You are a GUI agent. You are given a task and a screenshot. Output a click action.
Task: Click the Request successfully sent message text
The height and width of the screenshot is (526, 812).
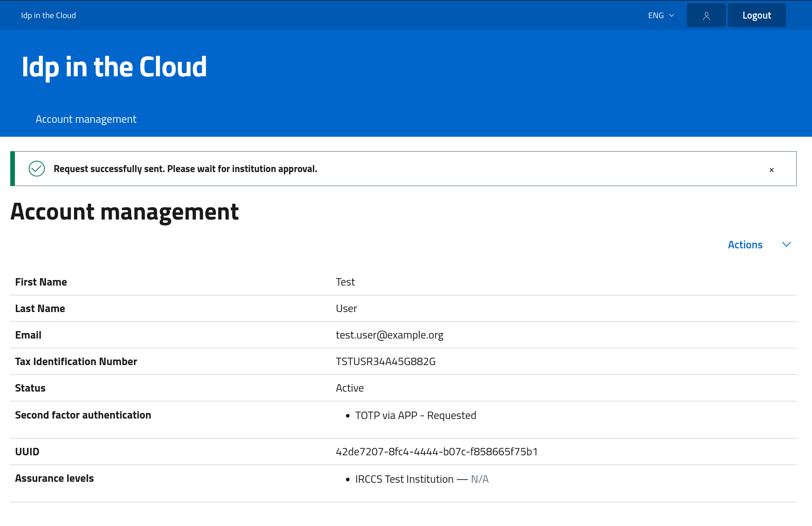[185, 169]
